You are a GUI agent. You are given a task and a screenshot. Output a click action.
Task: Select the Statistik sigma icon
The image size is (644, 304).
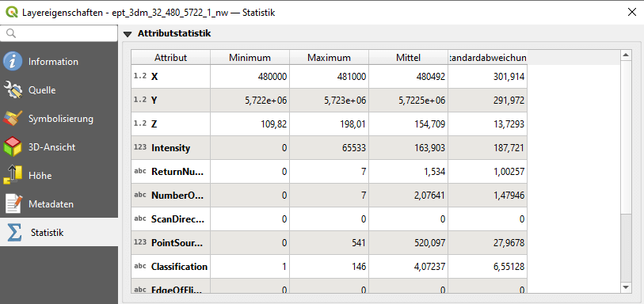[x=14, y=233]
